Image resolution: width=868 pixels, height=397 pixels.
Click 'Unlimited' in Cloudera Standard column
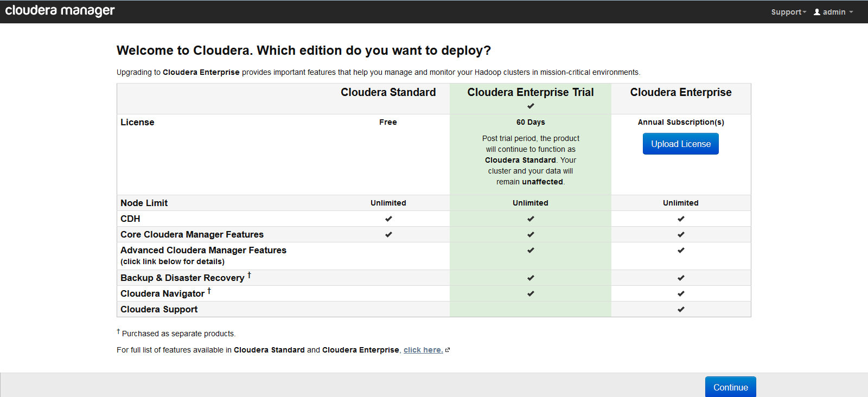tap(388, 203)
